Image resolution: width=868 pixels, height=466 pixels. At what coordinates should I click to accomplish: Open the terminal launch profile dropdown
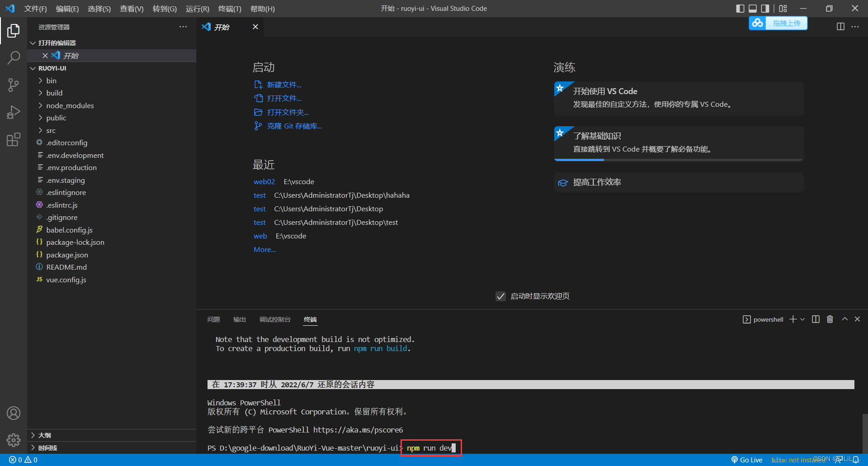click(802, 319)
